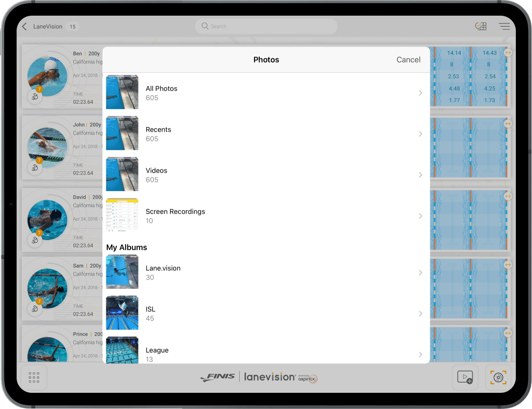
Task: Expand chevron on All Photos row
Action: tap(420, 93)
